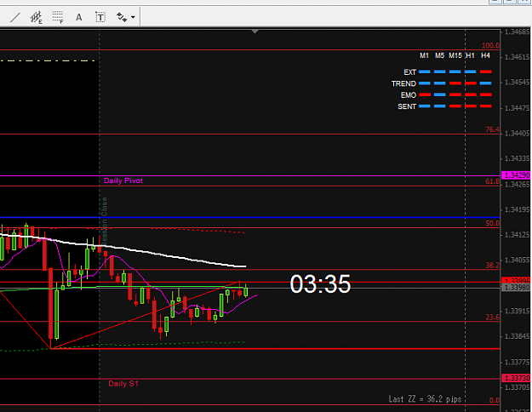The height and width of the screenshot is (412, 532).
Task: Select the text label 'T' tool
Action: pos(100,17)
